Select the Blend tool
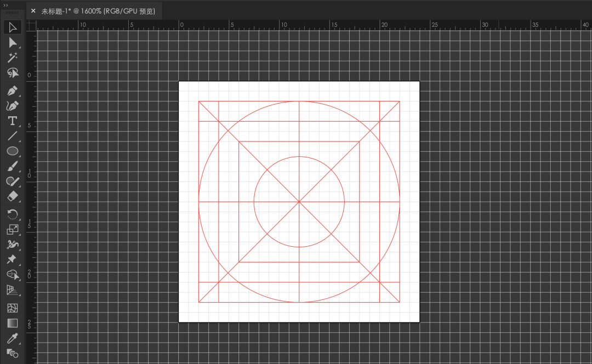The image size is (592, 364). 13,354
